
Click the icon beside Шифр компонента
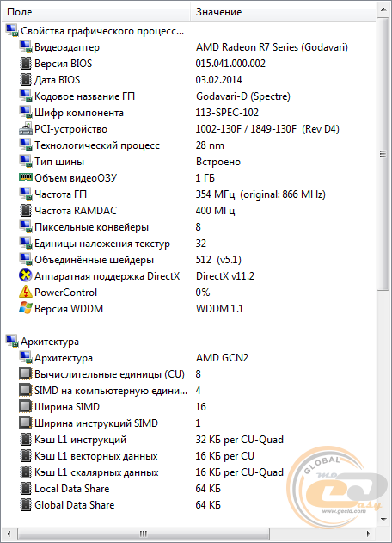point(26,113)
